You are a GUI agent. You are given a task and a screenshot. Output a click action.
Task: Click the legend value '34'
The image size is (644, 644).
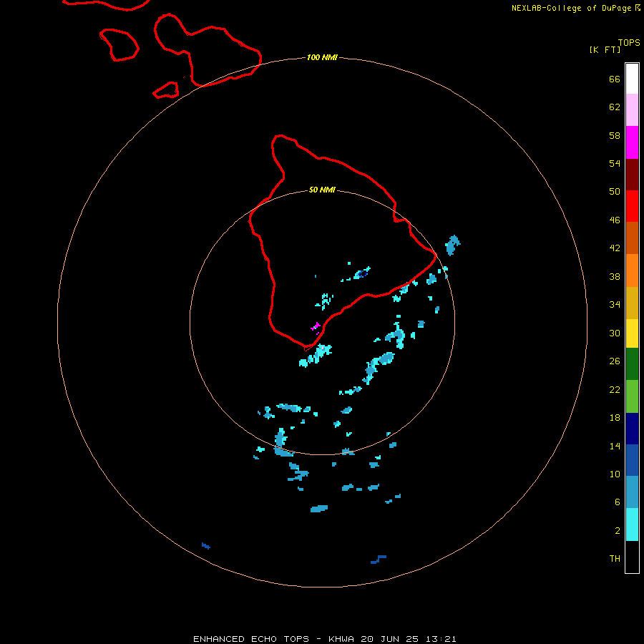(x=615, y=304)
